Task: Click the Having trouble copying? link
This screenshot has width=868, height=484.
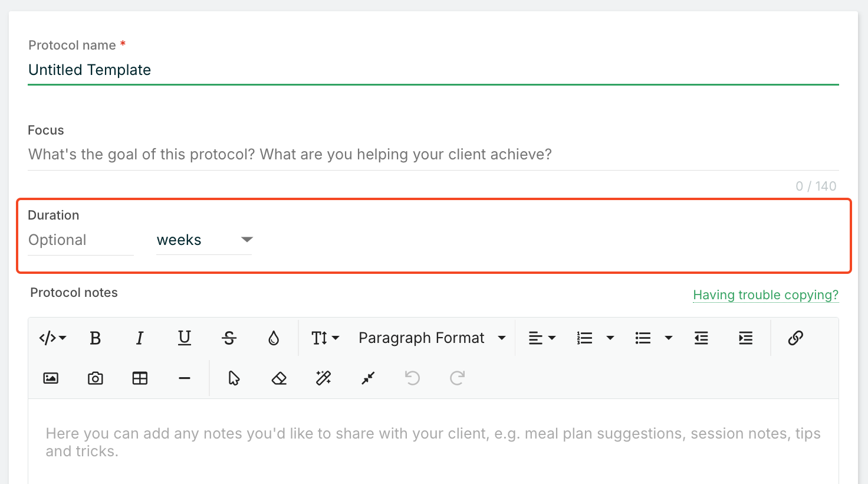Action: pyautogui.click(x=765, y=295)
